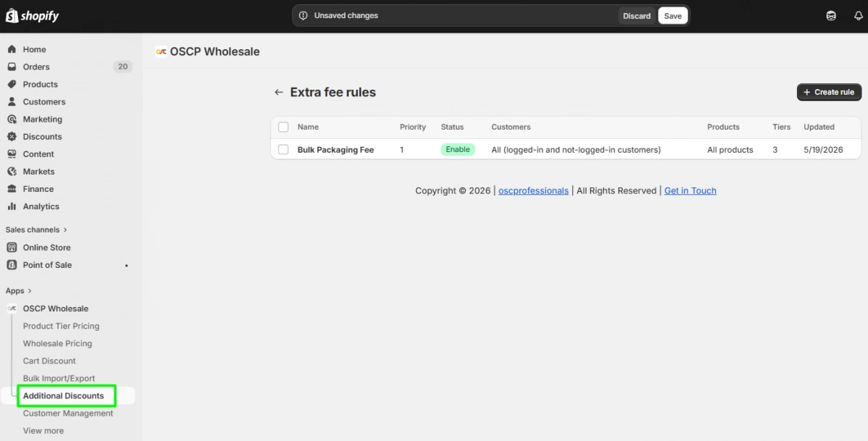Click the Priority value 1 cell

click(x=402, y=150)
